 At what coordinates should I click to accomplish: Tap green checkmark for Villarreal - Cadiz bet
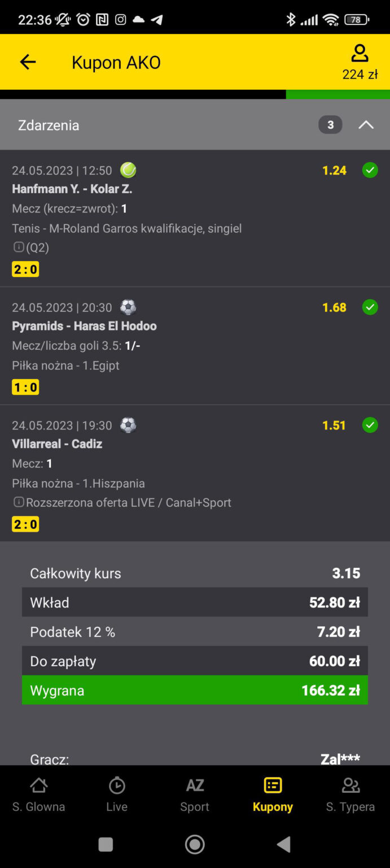370,425
